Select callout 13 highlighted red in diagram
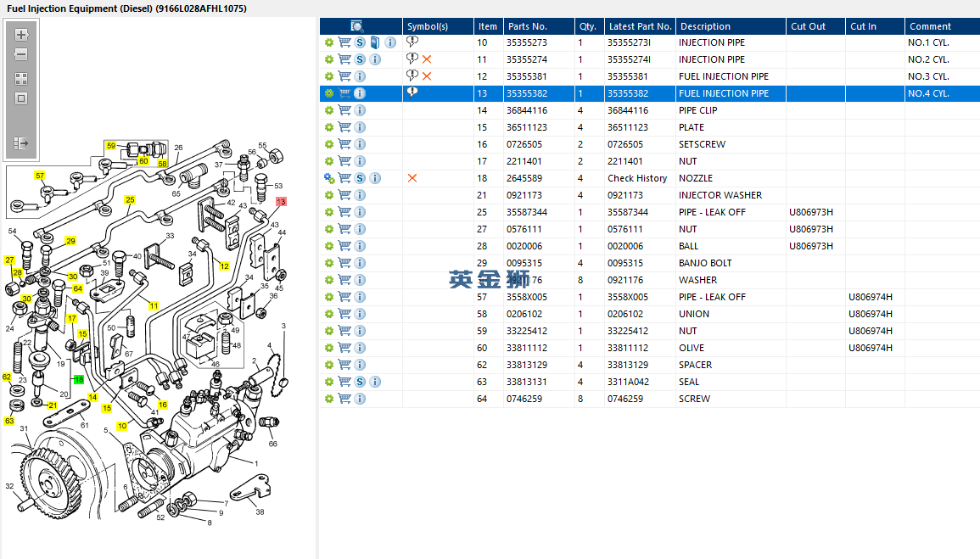The image size is (980, 559). click(281, 202)
